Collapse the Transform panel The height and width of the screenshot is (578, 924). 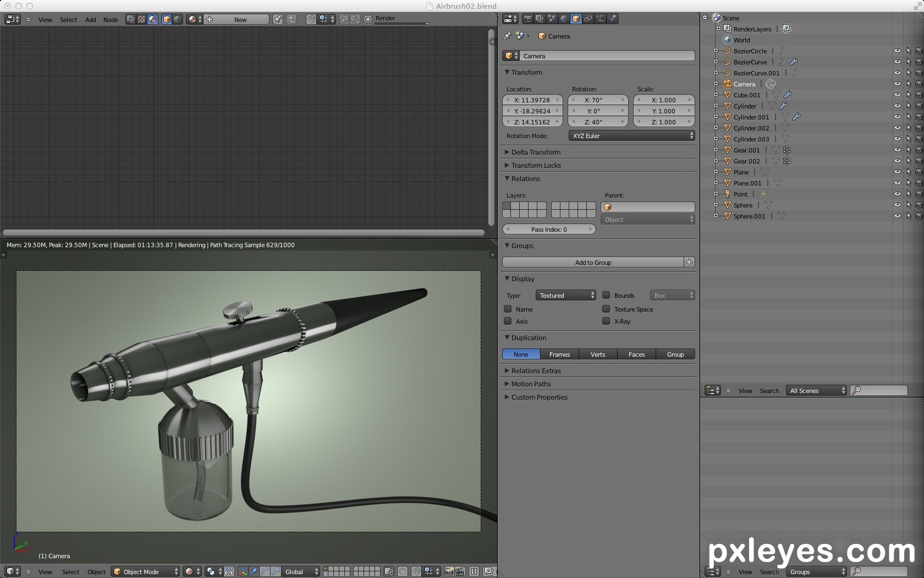tap(507, 72)
